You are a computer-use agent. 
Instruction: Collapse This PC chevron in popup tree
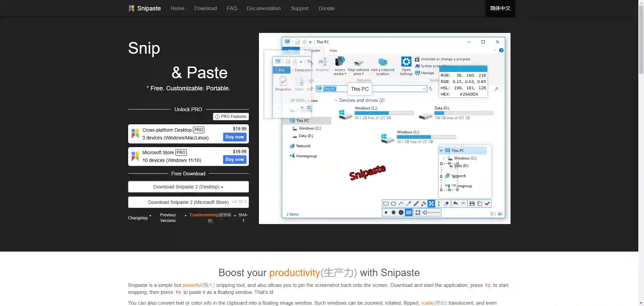point(441,150)
